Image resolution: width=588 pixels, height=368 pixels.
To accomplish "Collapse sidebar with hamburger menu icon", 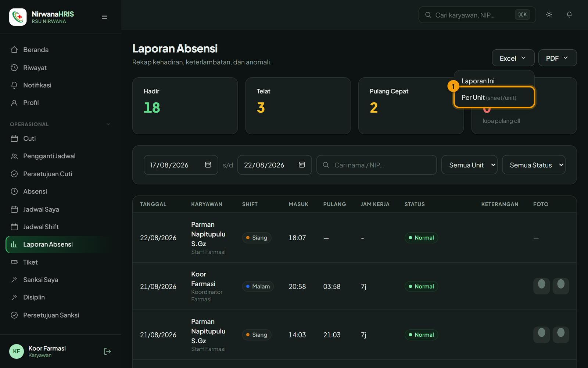I will (104, 17).
